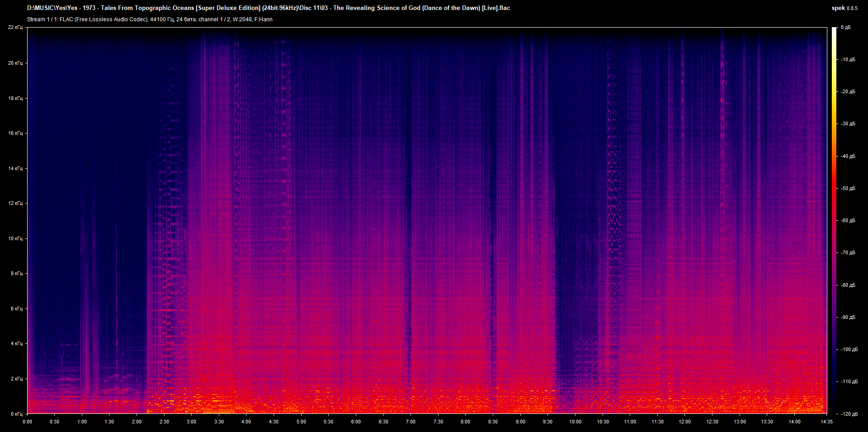Click the 14:00 time axis label
868x432 pixels.
(x=794, y=422)
